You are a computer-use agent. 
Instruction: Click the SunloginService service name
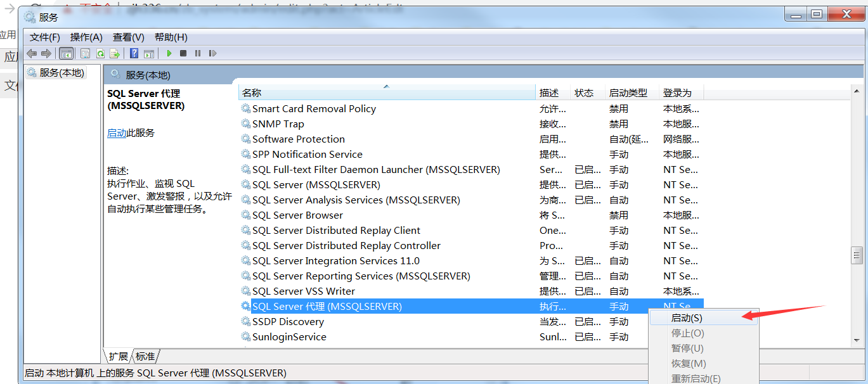[289, 337]
